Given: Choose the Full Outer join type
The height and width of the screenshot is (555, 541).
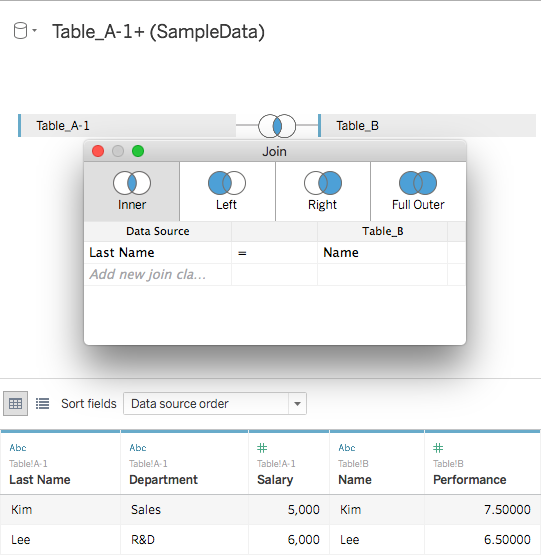Looking at the screenshot, I should pos(418,191).
